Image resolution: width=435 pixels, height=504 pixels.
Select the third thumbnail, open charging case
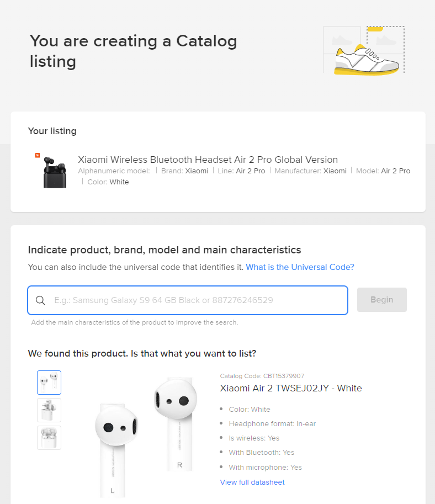[49, 438]
